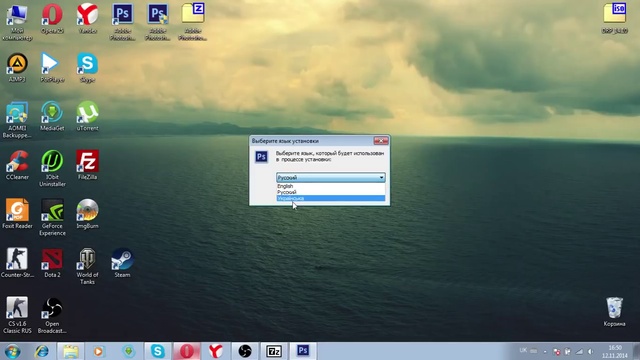
Task: Open the network signal tray icon
Action: 579,351
